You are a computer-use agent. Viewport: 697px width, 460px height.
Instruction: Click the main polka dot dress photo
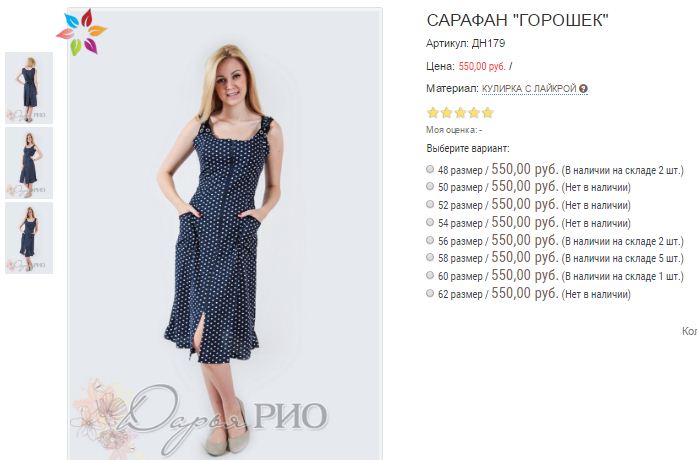[x=225, y=234]
